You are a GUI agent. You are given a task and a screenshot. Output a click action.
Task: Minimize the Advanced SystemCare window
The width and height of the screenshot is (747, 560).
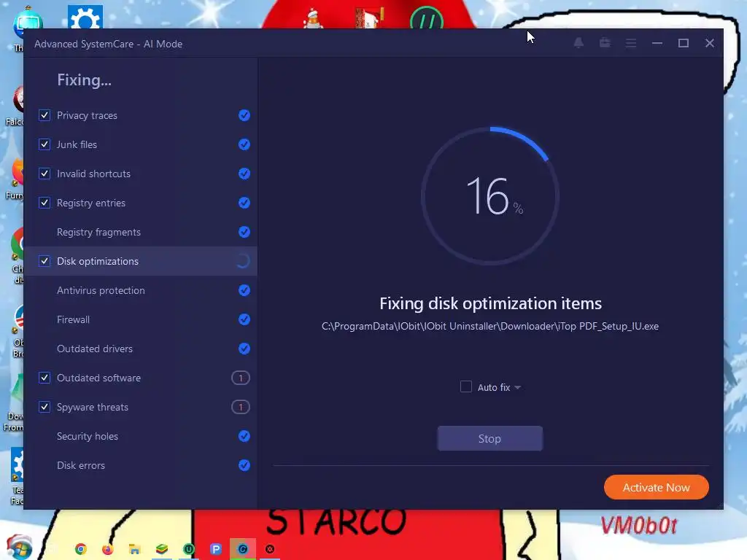click(657, 43)
